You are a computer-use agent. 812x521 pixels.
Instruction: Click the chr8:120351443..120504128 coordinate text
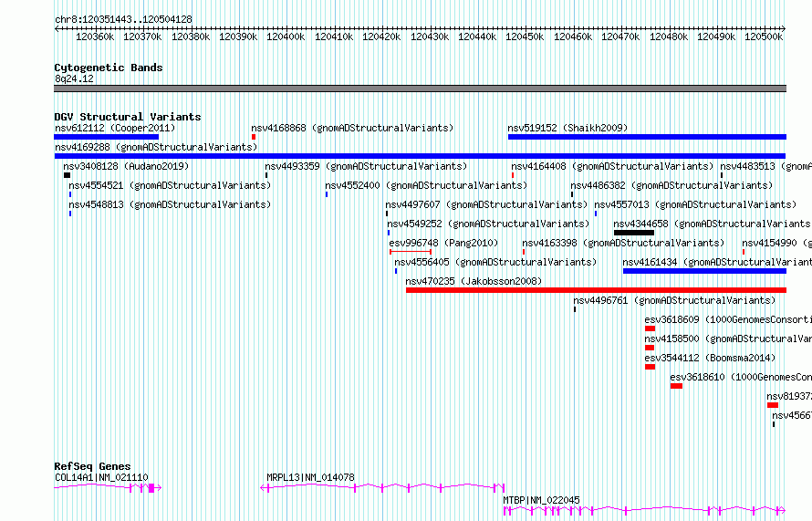pos(123,20)
